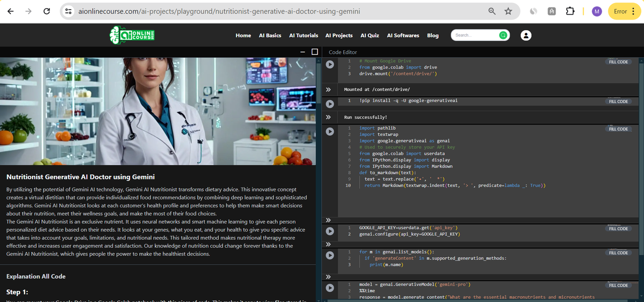
Task: Click the nutritionist doctor hero image
Action: click(x=158, y=111)
